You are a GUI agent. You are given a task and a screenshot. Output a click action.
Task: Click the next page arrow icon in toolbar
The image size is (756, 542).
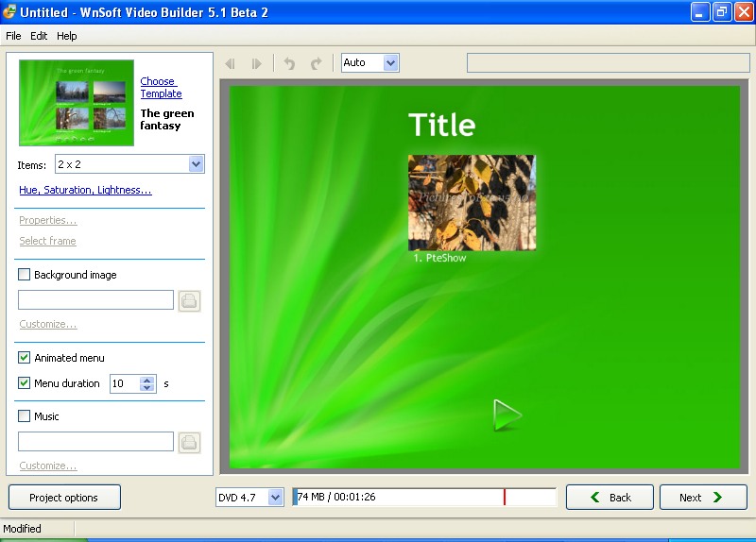(256, 63)
